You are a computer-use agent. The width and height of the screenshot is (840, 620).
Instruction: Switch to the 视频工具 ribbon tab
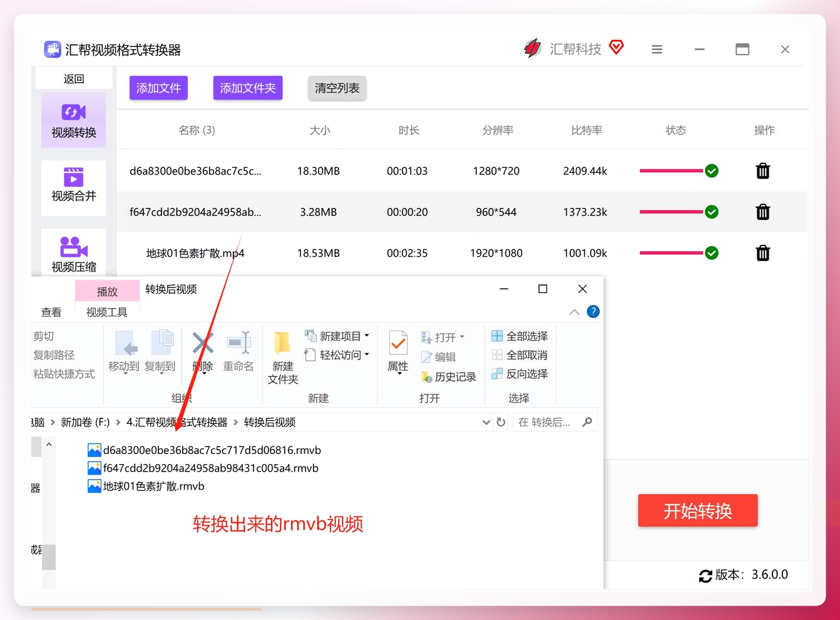tap(107, 312)
